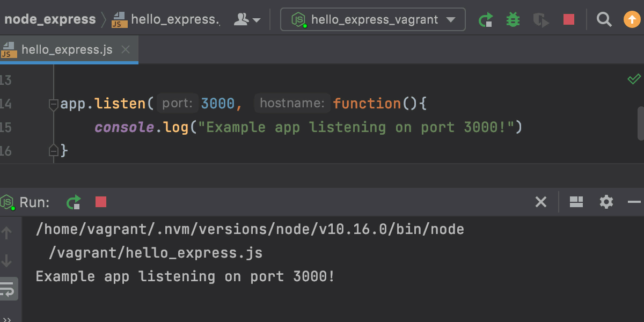Screen dimensions: 644x322
Task: Rerun the program from the Run panel
Action: (x=74, y=202)
